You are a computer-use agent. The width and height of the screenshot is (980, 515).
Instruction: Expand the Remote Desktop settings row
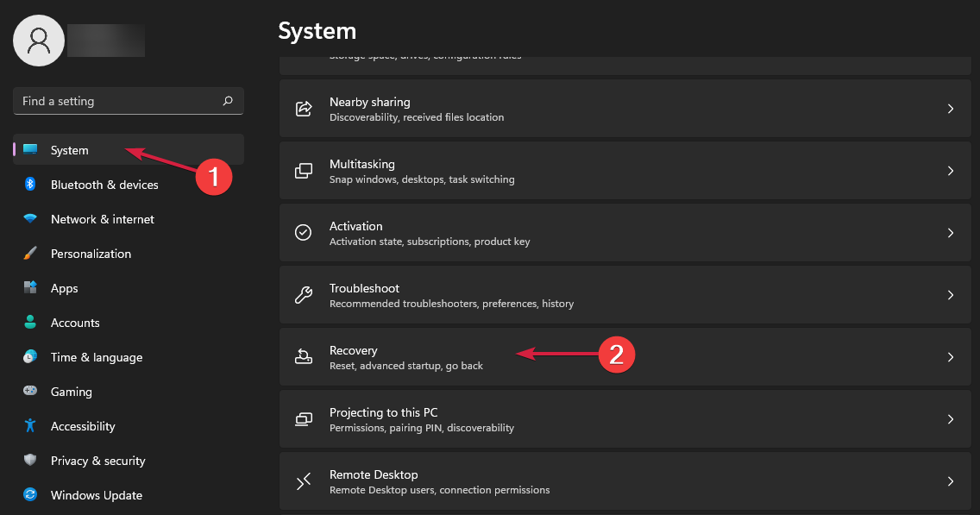[604, 480]
